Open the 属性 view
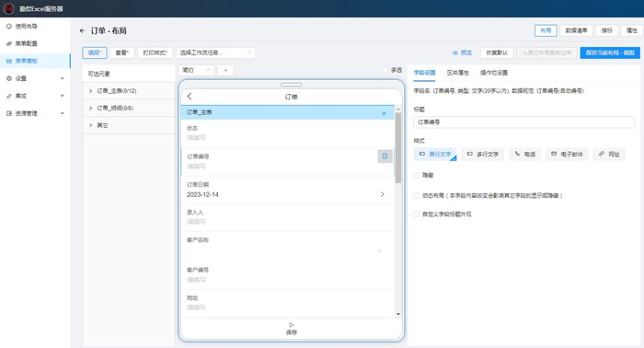 (x=632, y=30)
